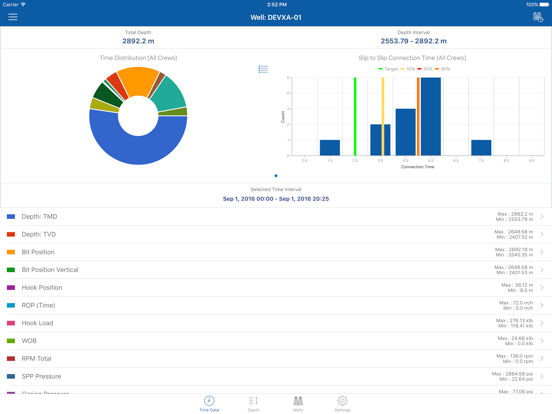Select the Well: DEVXA-01 title

pos(276,18)
